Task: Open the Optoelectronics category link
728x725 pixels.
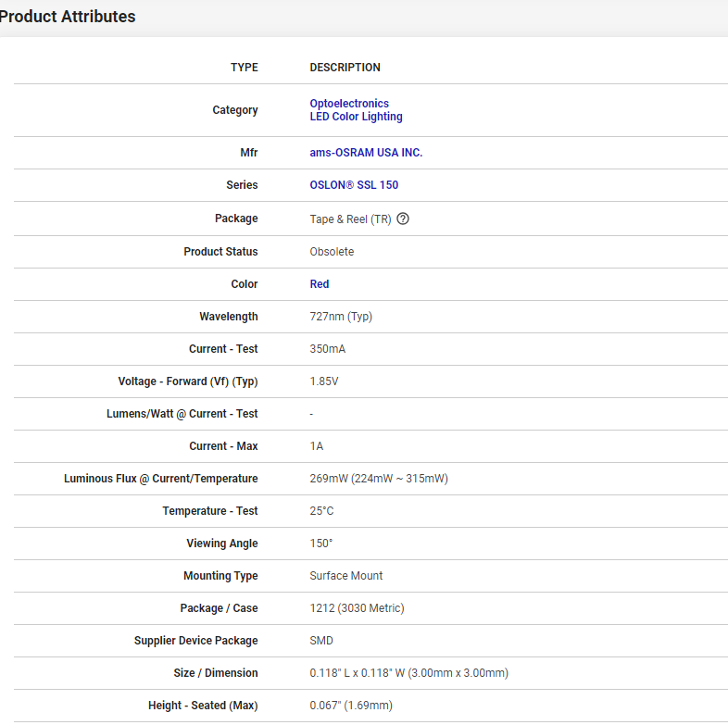Action: (349, 104)
